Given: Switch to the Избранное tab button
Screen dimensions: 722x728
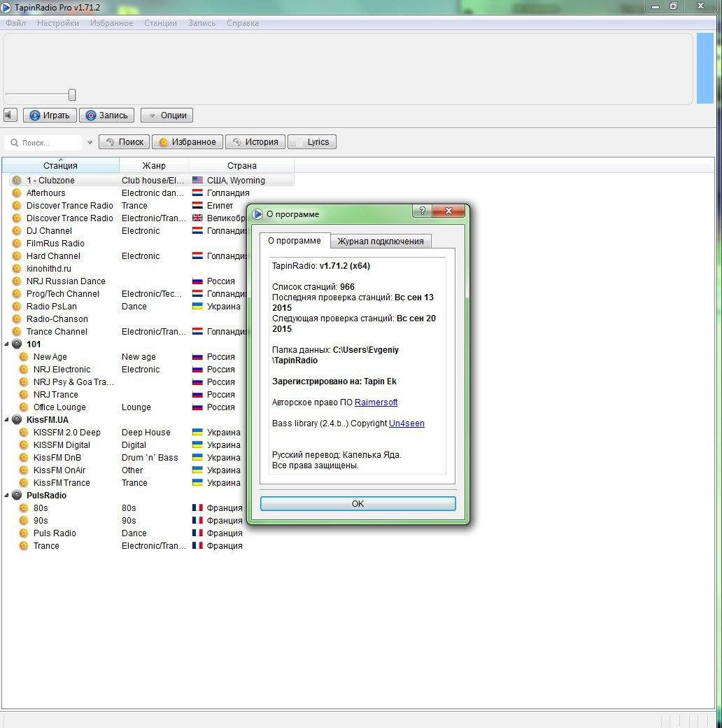Looking at the screenshot, I should 187,141.
